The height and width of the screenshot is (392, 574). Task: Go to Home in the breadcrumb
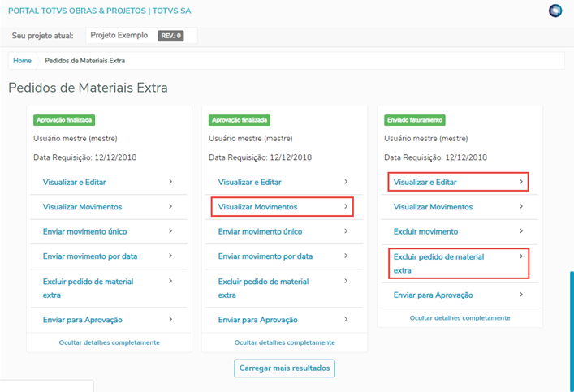[23, 61]
